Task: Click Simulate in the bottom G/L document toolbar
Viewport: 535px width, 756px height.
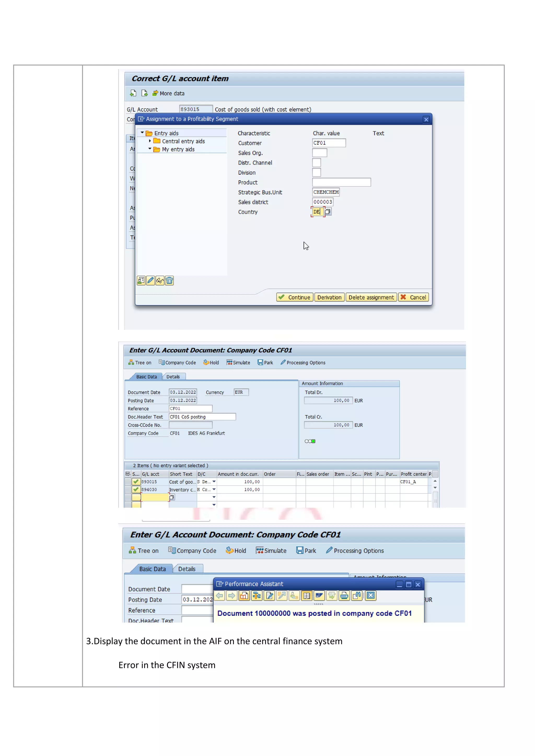Action: click(271, 551)
